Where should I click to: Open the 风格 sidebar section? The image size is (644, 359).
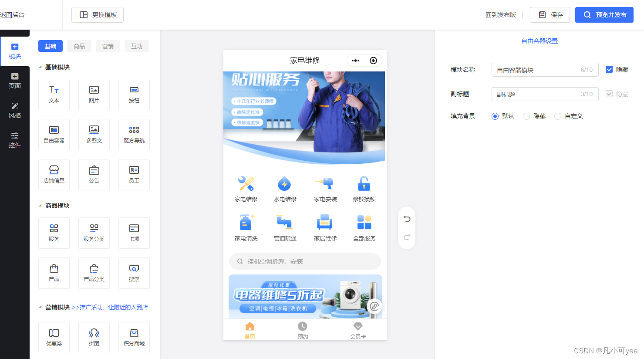tap(15, 111)
